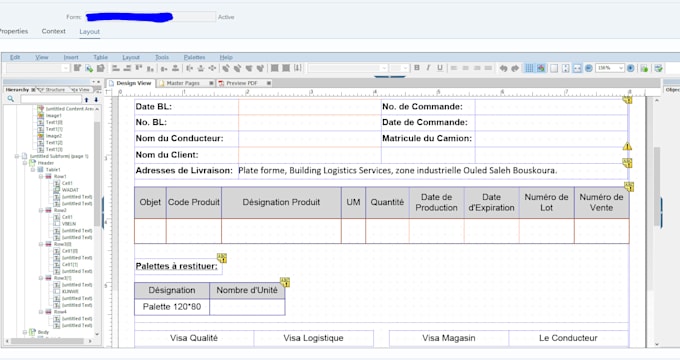Open the Layout tab of the form
Screen dimensions: 680x360
(x=89, y=32)
